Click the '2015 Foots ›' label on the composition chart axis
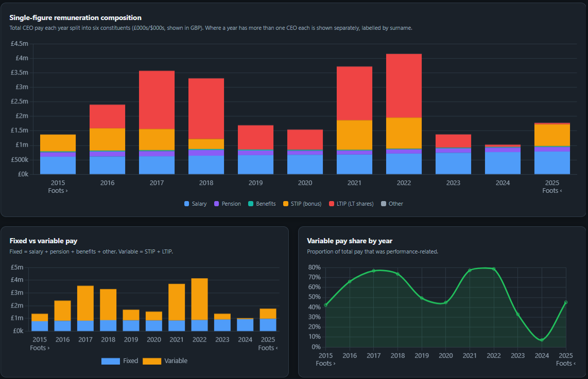 point(58,187)
